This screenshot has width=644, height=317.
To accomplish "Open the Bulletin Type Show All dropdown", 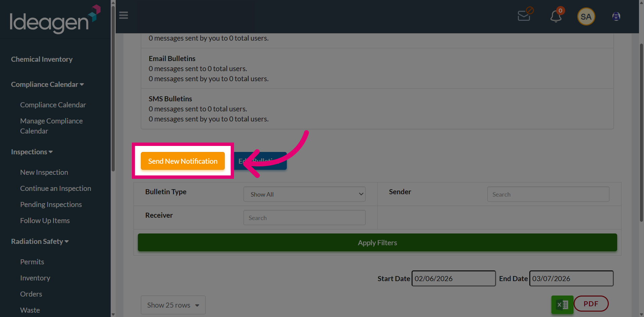I will point(304,194).
